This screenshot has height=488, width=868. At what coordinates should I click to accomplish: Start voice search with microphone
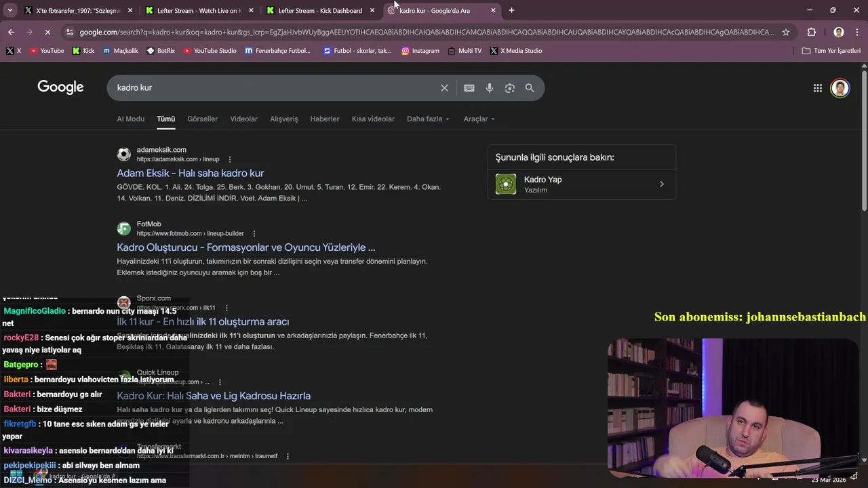[x=490, y=88]
